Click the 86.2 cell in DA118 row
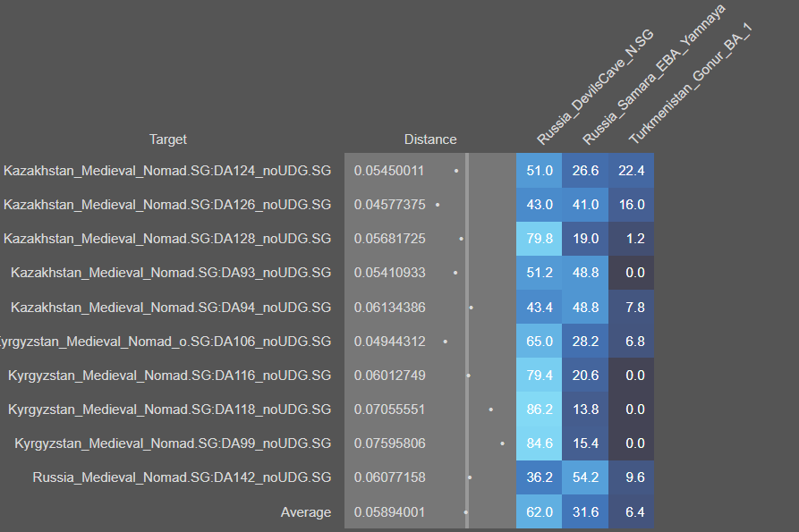This screenshot has height=532, width=799. tap(540, 410)
